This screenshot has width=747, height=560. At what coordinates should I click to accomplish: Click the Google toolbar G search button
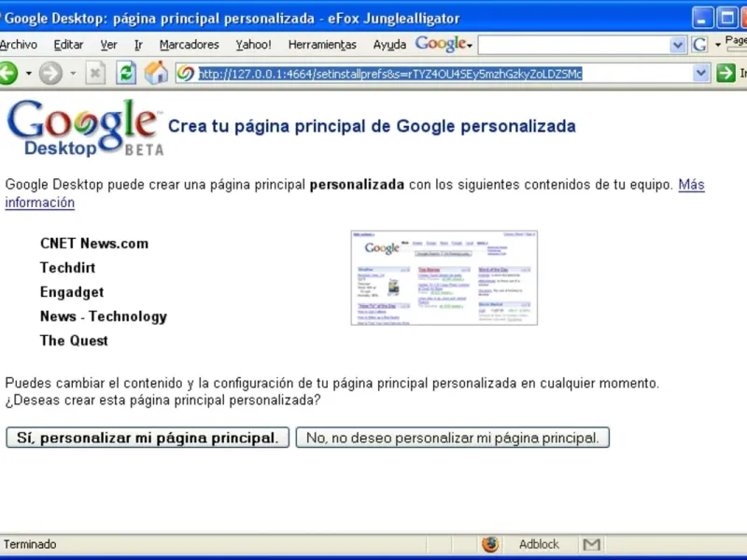699,45
